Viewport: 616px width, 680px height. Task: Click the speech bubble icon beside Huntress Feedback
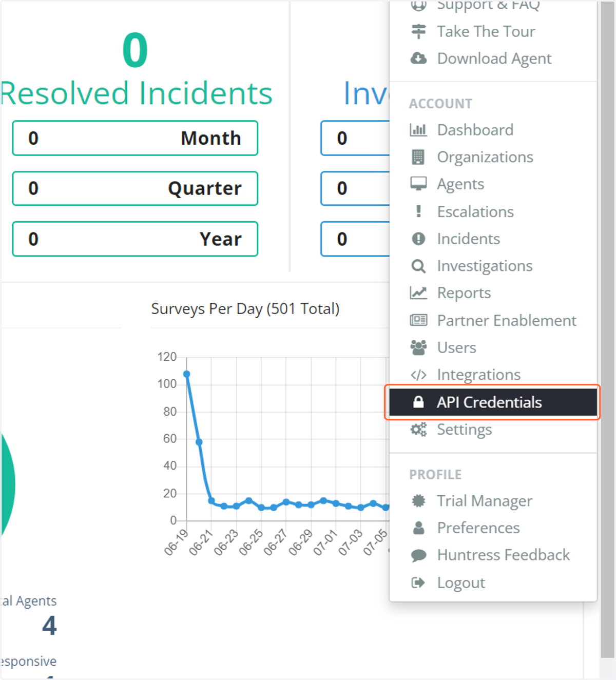click(x=418, y=555)
